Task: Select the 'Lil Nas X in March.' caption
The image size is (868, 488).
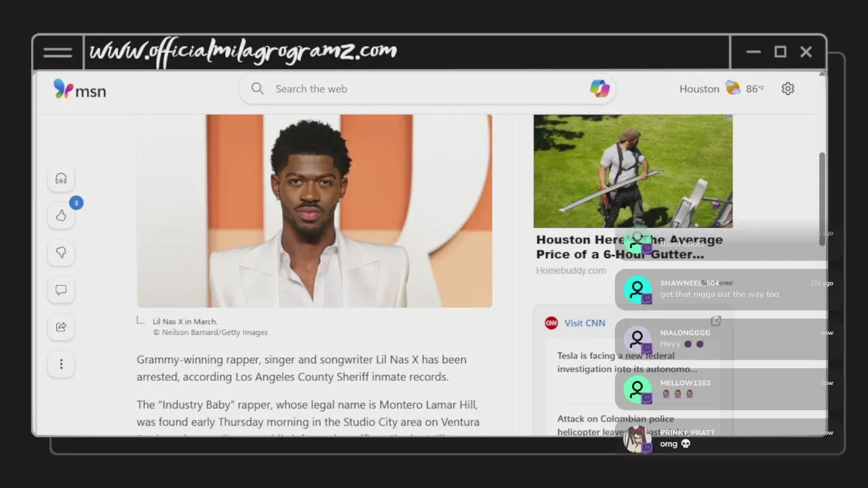Action: pyautogui.click(x=185, y=321)
